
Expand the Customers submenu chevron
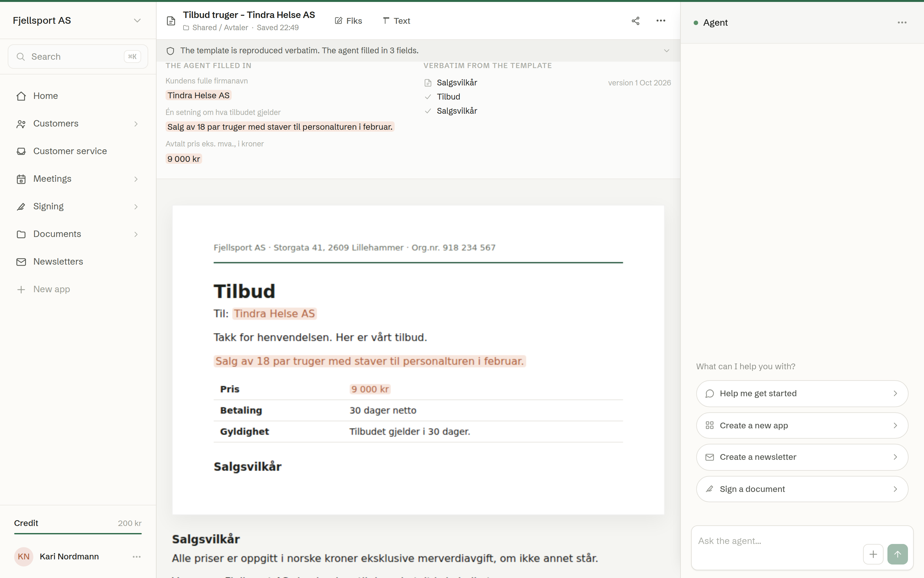click(136, 124)
